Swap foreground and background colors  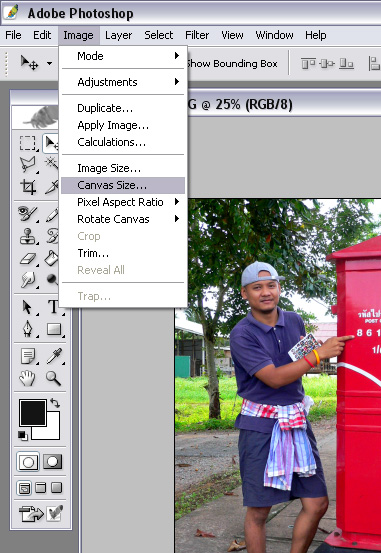(55, 403)
